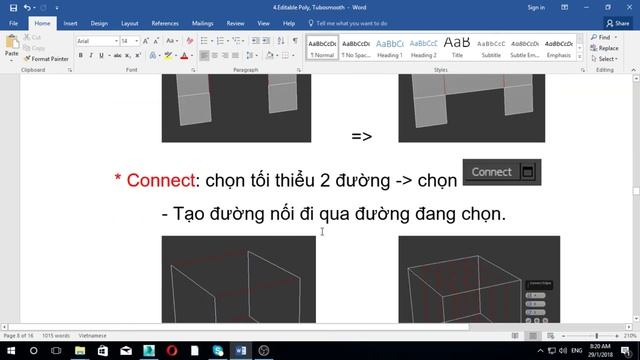Viewport: 640px width, 360px height.
Task: Align text left
Action: pos(204,55)
